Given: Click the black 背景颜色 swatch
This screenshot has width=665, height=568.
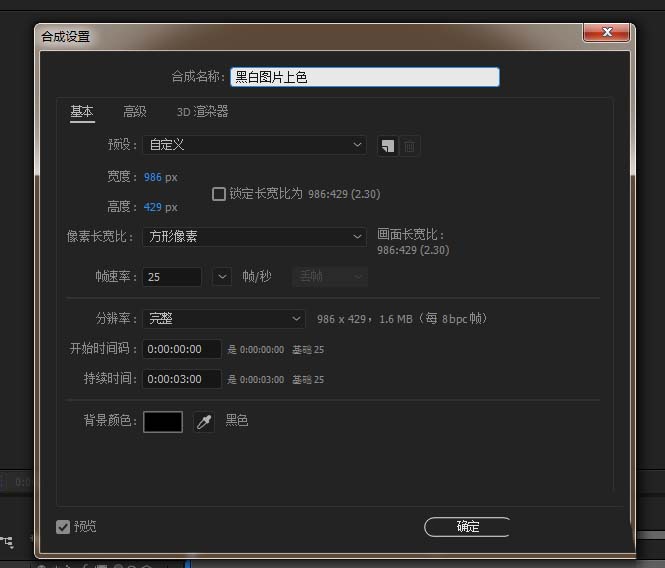Looking at the screenshot, I should pos(163,422).
